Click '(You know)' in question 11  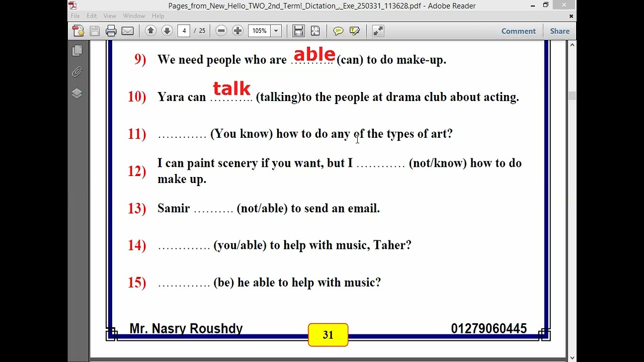pos(242,134)
